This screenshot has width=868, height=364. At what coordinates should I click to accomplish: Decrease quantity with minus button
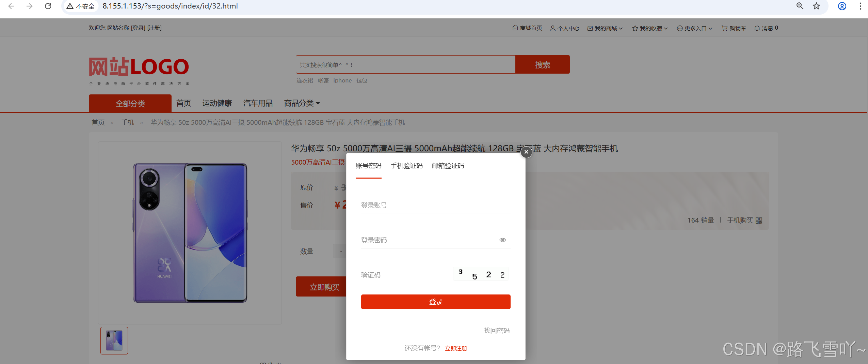click(341, 252)
